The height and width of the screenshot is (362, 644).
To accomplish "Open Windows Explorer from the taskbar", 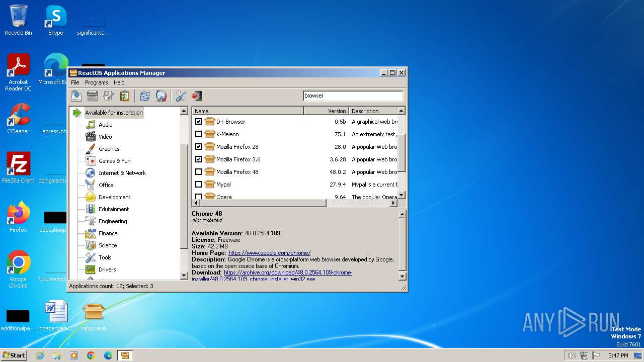I will 57,355.
